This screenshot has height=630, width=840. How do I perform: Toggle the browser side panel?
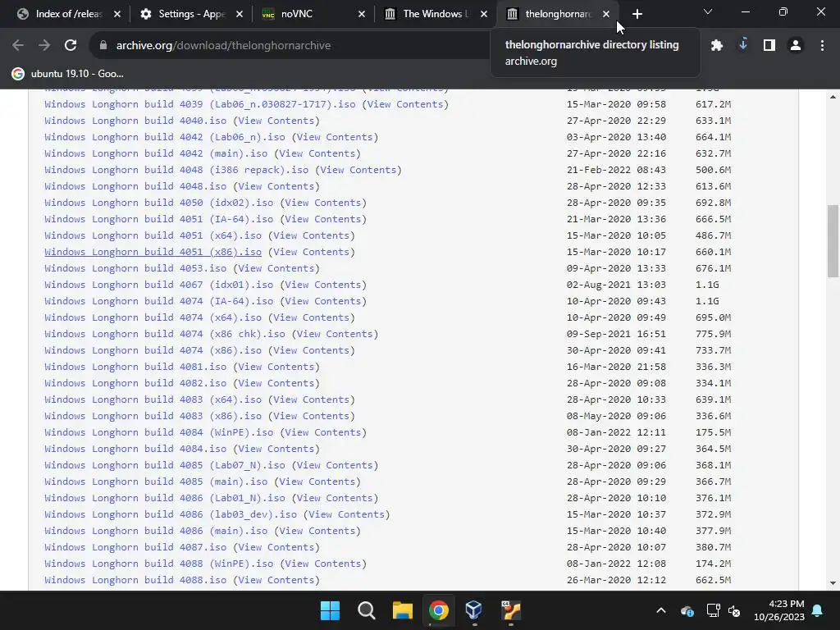(769, 46)
